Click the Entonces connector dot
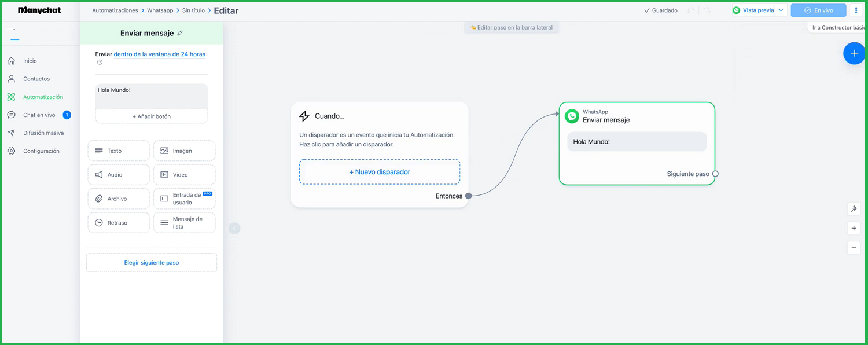The height and width of the screenshot is (345, 868). 469,196
